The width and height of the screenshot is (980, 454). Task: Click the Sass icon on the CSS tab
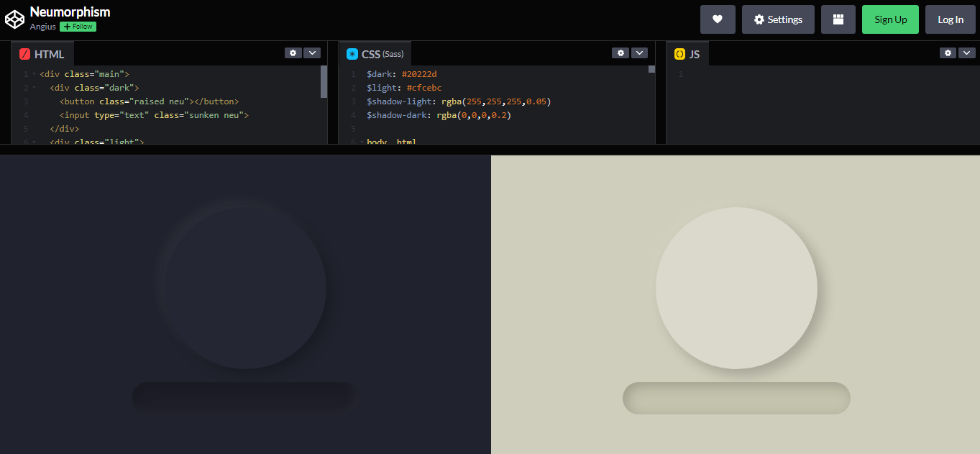click(x=352, y=53)
